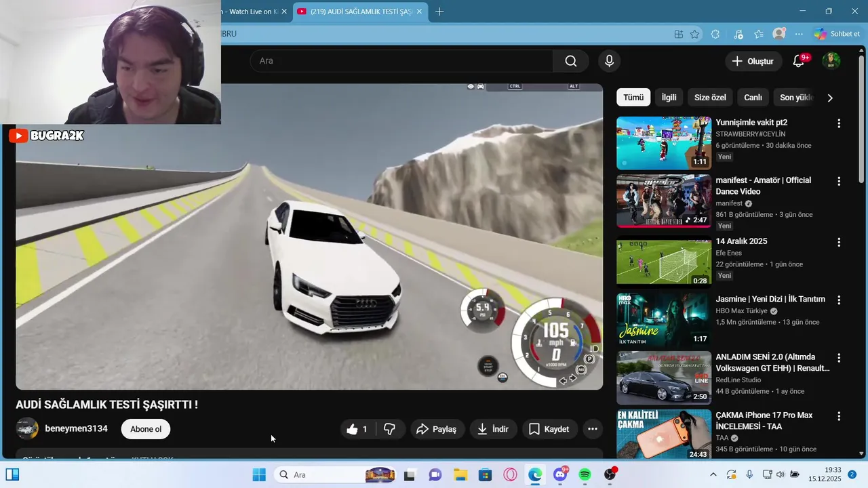Open ANLADIM SENİ 2.0 video title
This screenshot has width=868, height=488.
pos(772,363)
